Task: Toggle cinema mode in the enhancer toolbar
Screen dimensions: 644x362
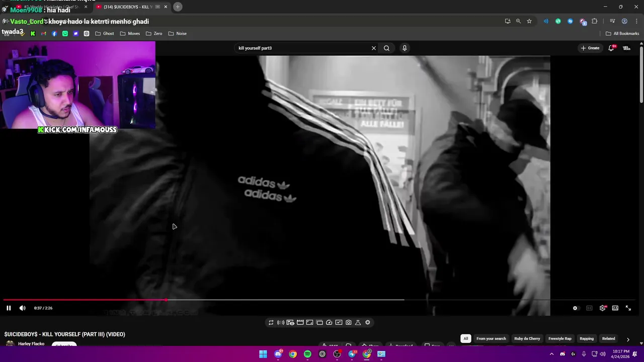Action: [290, 322]
